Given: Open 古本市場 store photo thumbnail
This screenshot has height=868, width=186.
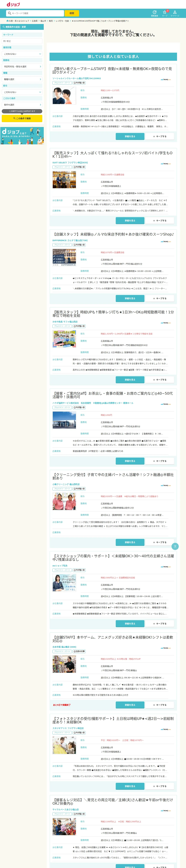Looking at the screenshot, I should coord(64,664).
